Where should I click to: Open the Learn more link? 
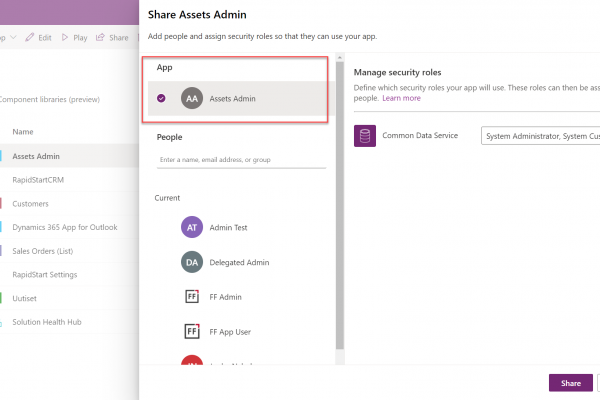click(401, 98)
